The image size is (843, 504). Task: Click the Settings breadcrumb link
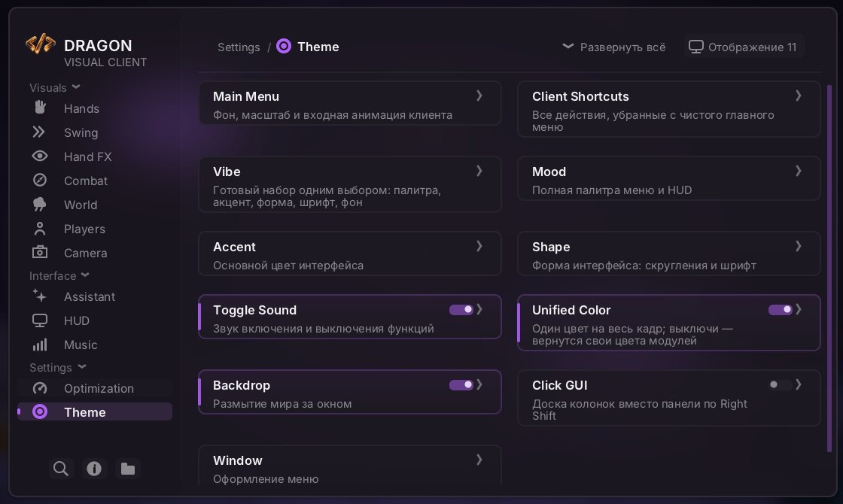239,47
